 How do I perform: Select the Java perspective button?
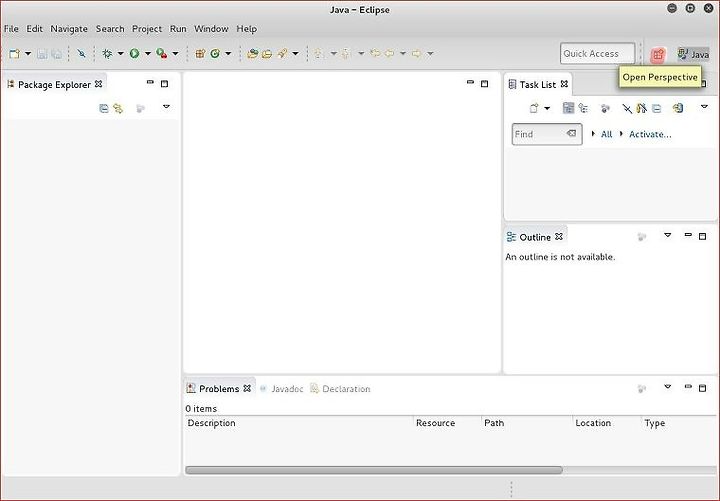[x=693, y=54]
